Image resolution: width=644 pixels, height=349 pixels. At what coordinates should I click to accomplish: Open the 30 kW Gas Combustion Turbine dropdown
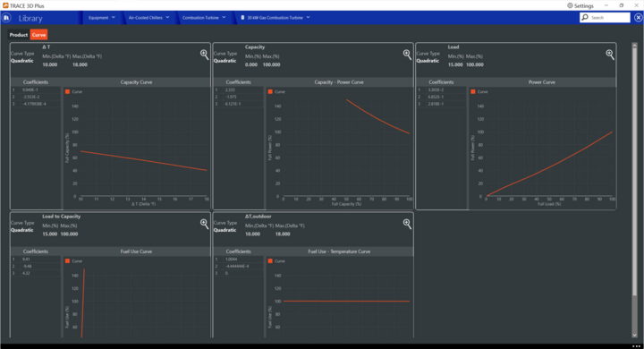tap(308, 17)
